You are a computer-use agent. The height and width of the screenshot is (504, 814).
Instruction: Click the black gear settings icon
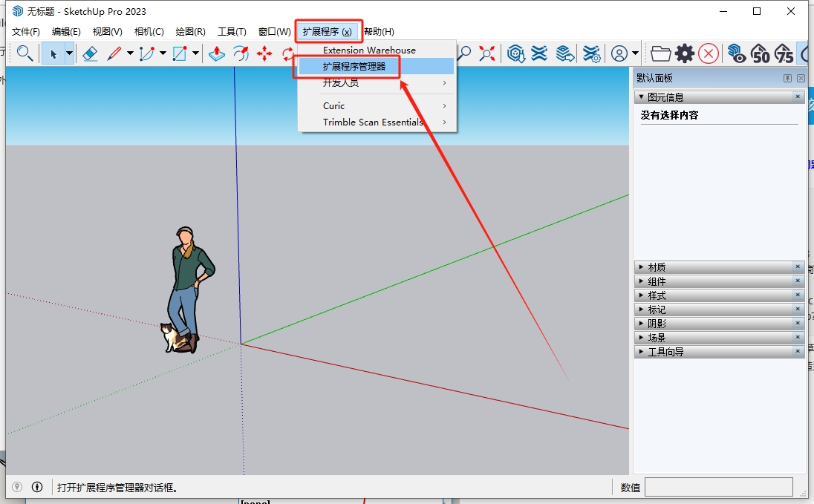click(685, 53)
